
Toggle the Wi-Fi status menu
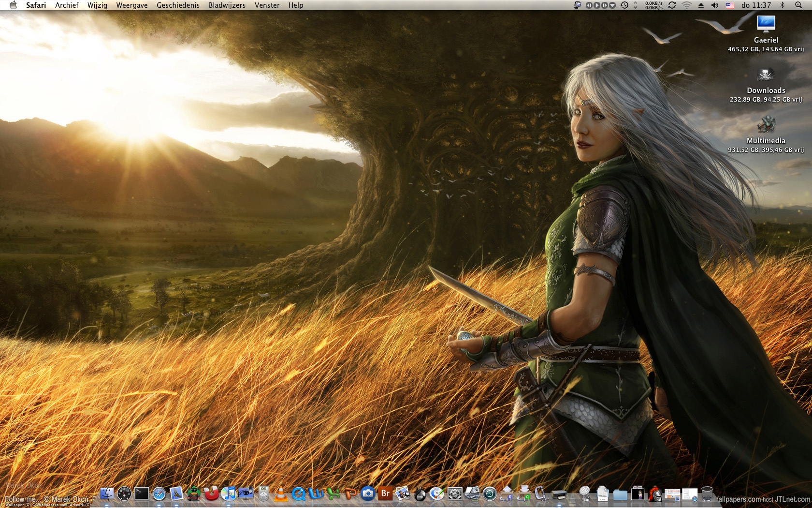(686, 5)
